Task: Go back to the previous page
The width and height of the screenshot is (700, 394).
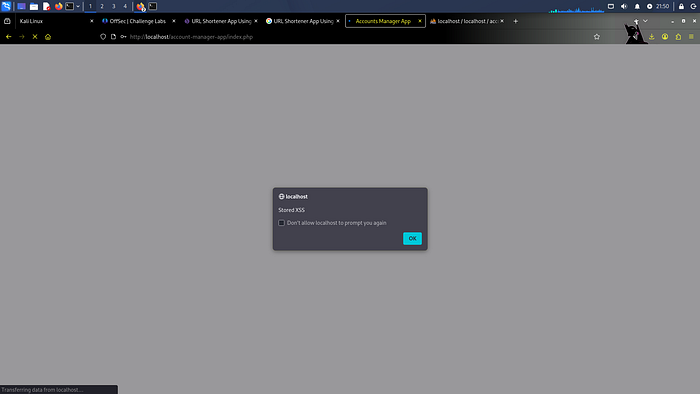Action: [8, 37]
